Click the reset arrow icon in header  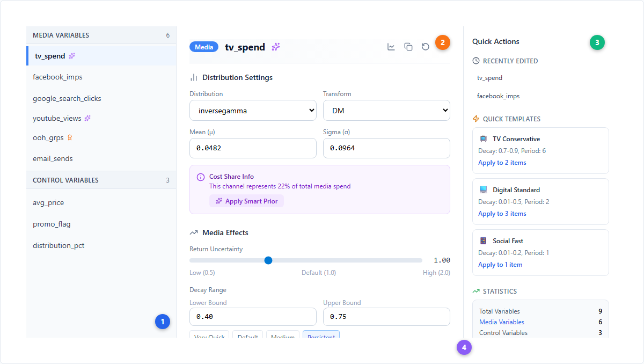pos(426,47)
